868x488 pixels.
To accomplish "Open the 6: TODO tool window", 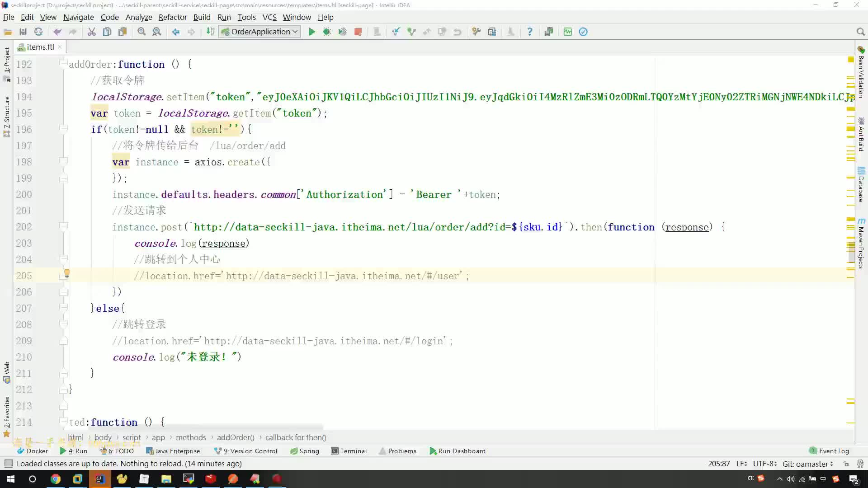I will tap(117, 451).
